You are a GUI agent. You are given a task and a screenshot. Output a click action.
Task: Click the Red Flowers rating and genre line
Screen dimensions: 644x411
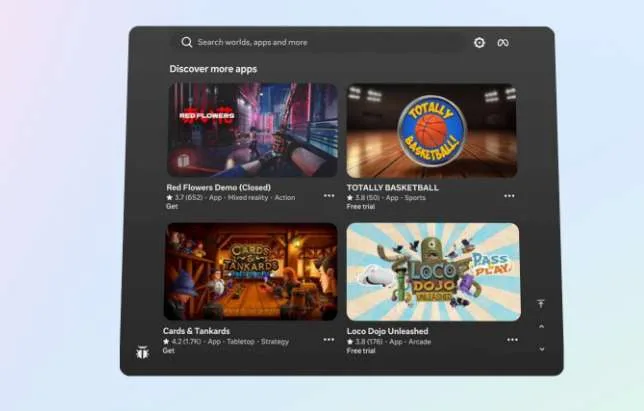pos(230,197)
